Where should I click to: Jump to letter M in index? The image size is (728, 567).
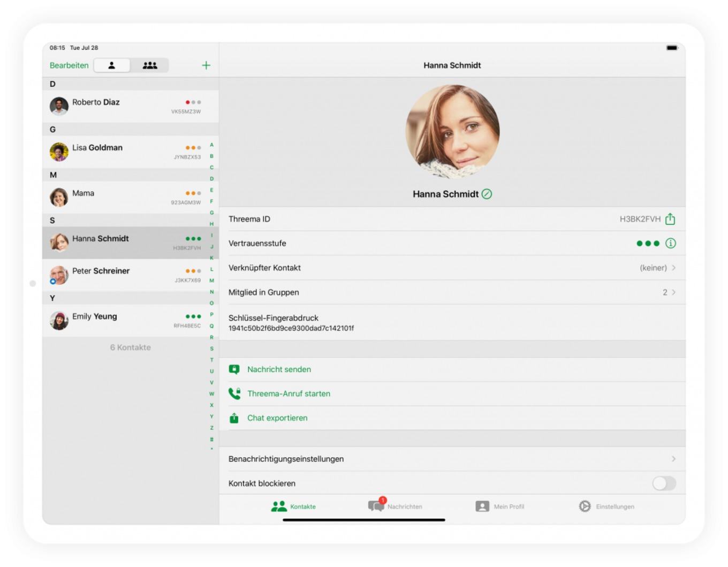tap(211, 281)
